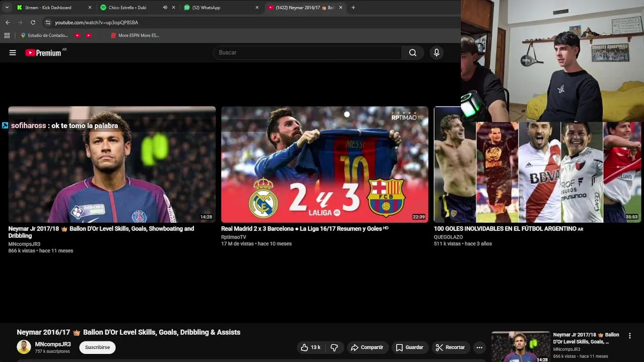This screenshot has height=362, width=644.
Task: Play 100 Goles Inolvidables thumbnail
Action: (537, 164)
